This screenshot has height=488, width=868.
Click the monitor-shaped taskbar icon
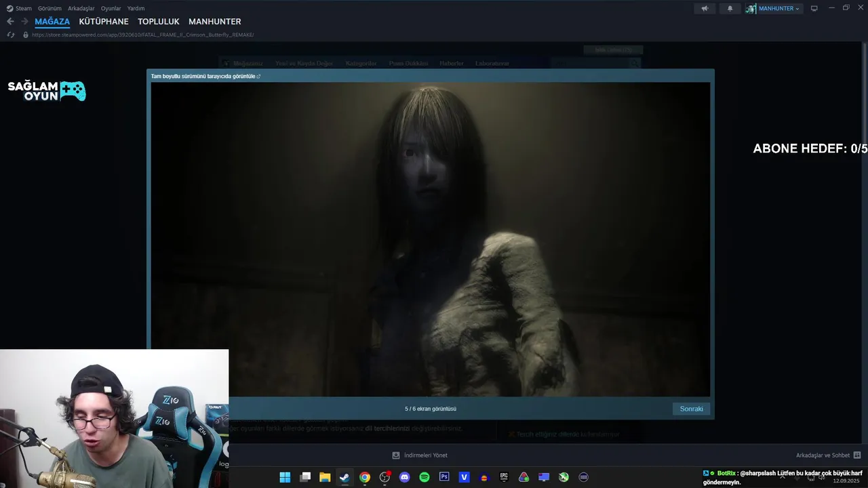pos(543,477)
